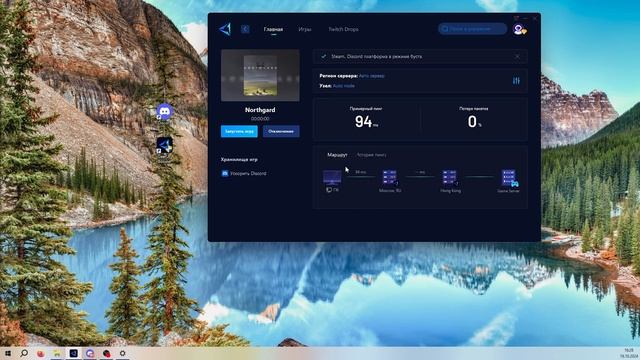Go back using the arrow button beside the logo

245,29
